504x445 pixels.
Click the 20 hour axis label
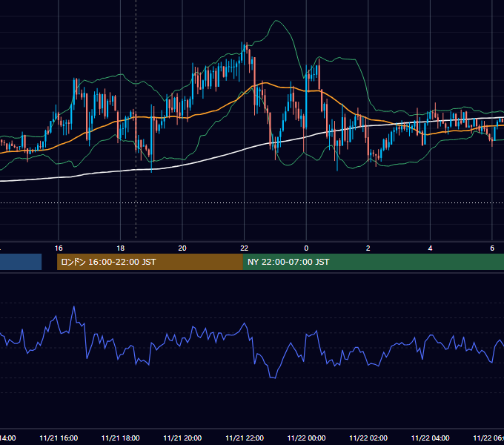pyautogui.click(x=182, y=248)
